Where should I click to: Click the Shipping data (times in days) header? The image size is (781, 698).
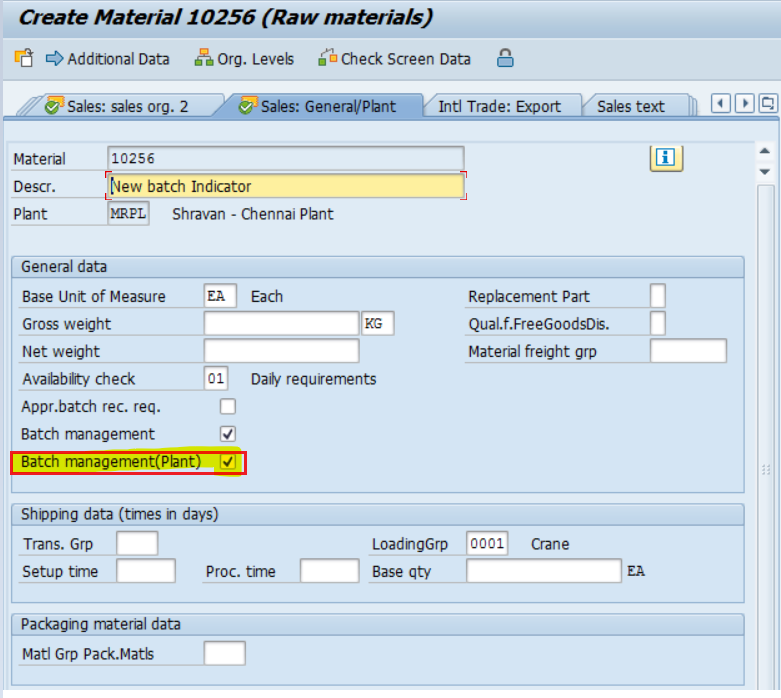click(378, 514)
